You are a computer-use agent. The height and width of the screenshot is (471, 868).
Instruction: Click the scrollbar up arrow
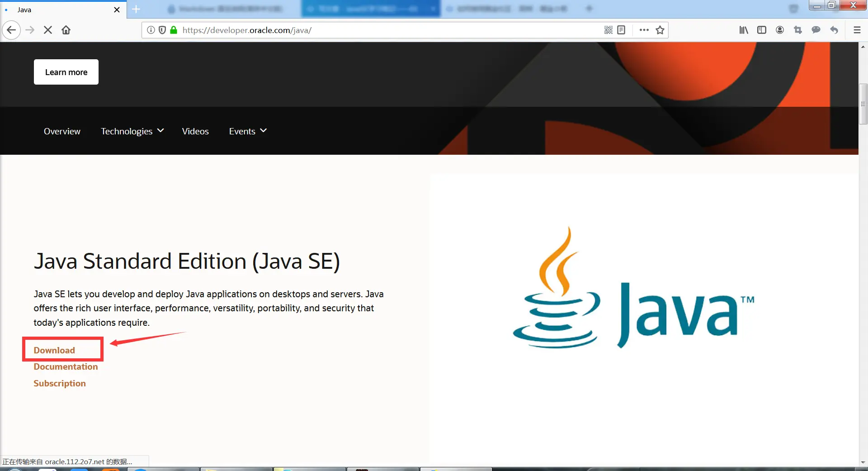[863, 47]
